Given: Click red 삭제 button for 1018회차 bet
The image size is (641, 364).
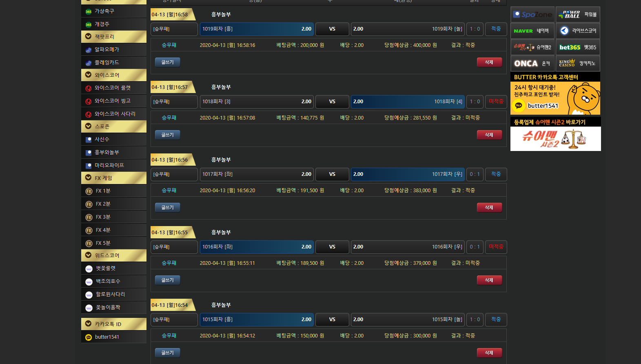Looking at the screenshot, I should 489,135.
